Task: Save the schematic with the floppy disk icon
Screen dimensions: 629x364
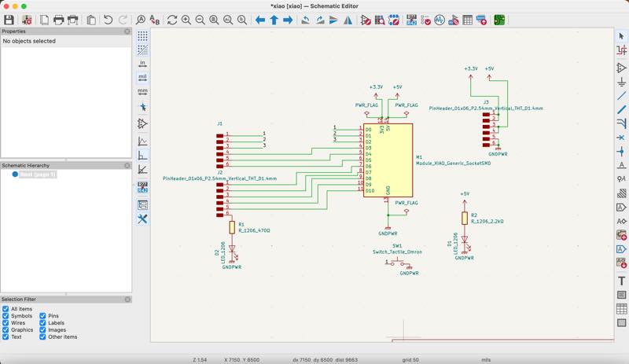Action: (9, 20)
